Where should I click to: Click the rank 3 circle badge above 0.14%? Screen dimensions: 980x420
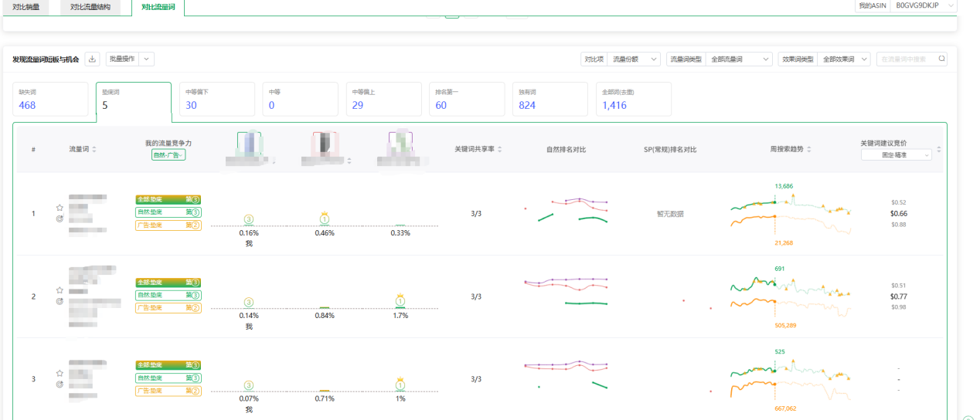point(248,302)
